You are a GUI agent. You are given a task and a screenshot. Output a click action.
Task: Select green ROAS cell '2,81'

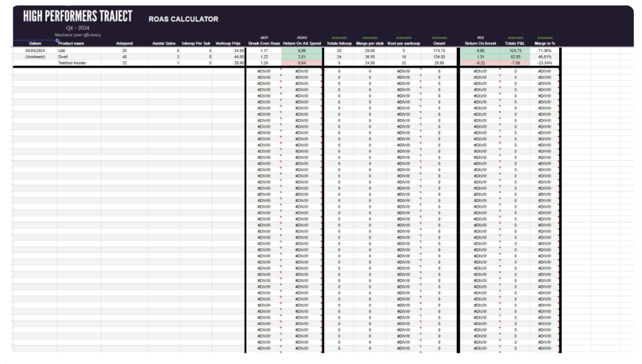point(302,57)
